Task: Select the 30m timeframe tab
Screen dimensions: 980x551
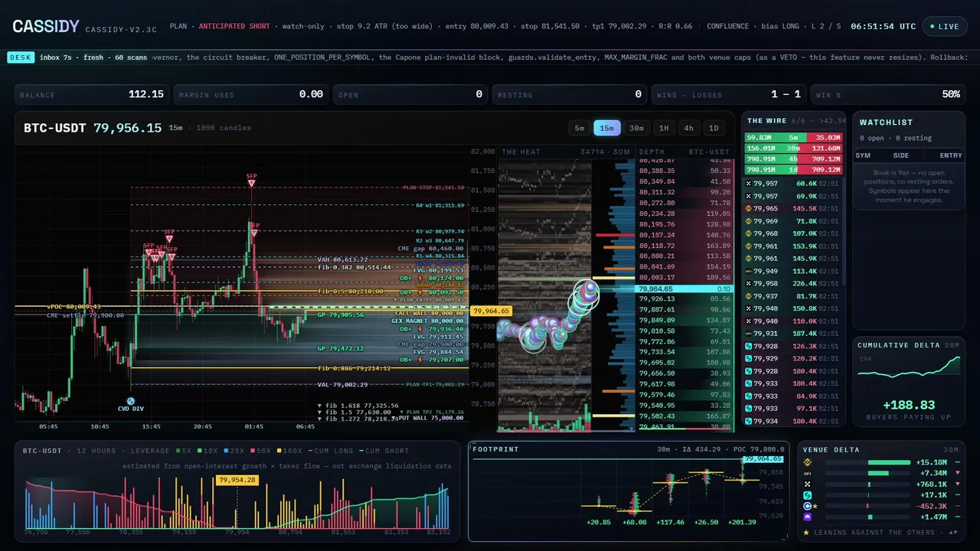Action: tap(636, 128)
